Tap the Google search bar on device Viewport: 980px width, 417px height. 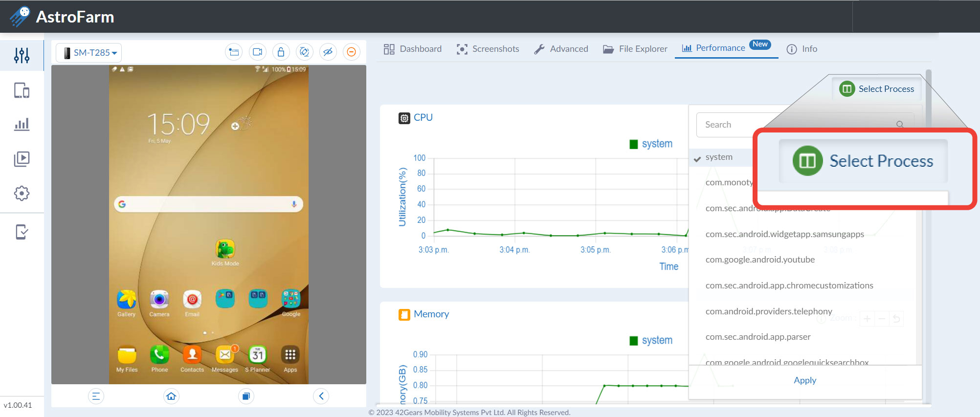coord(208,204)
